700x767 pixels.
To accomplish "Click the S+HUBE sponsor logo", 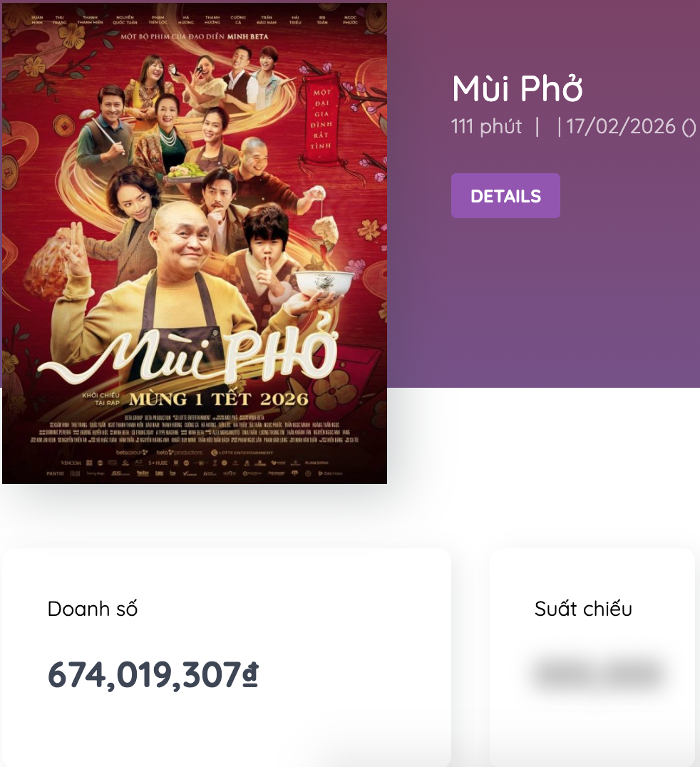I will (158, 463).
